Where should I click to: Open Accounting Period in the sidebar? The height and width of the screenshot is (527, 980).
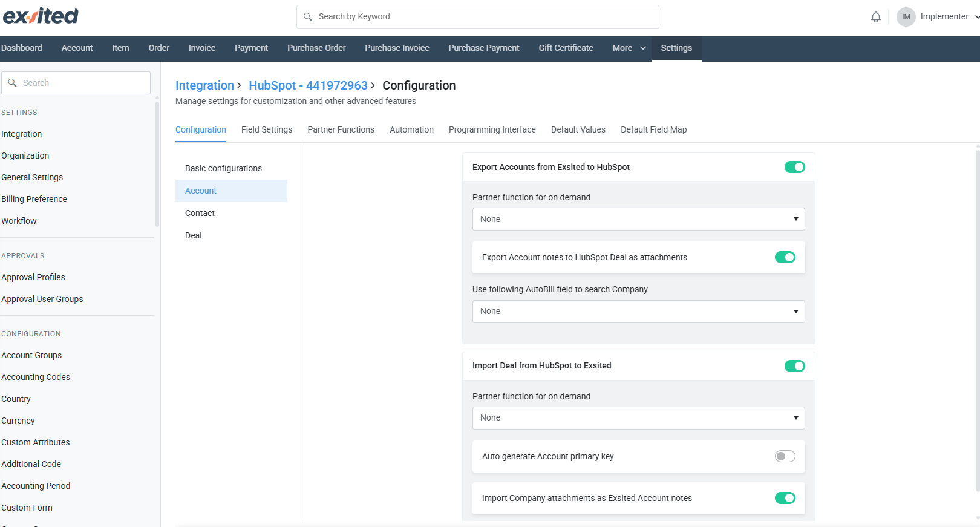pos(36,486)
